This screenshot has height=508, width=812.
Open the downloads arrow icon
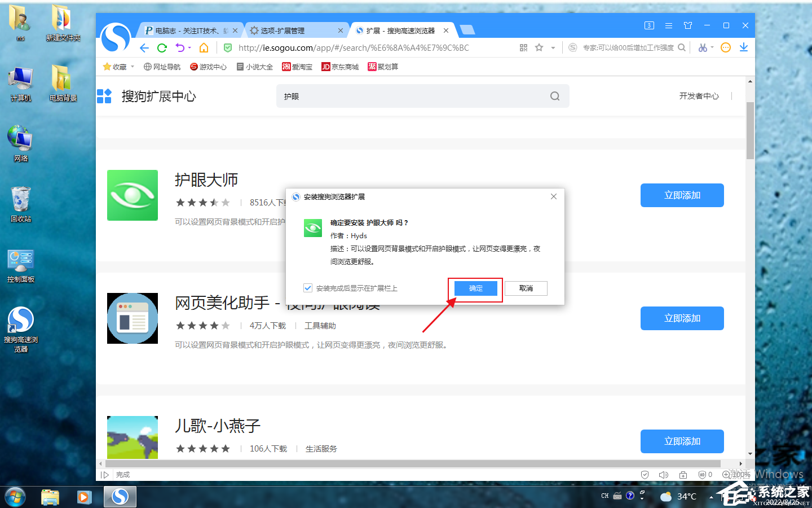(x=744, y=47)
